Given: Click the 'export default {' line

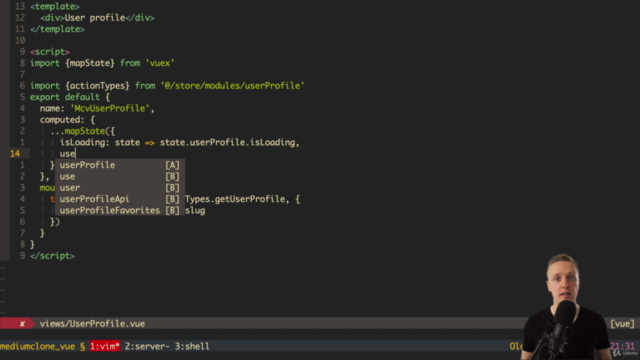Looking at the screenshot, I should point(70,97).
